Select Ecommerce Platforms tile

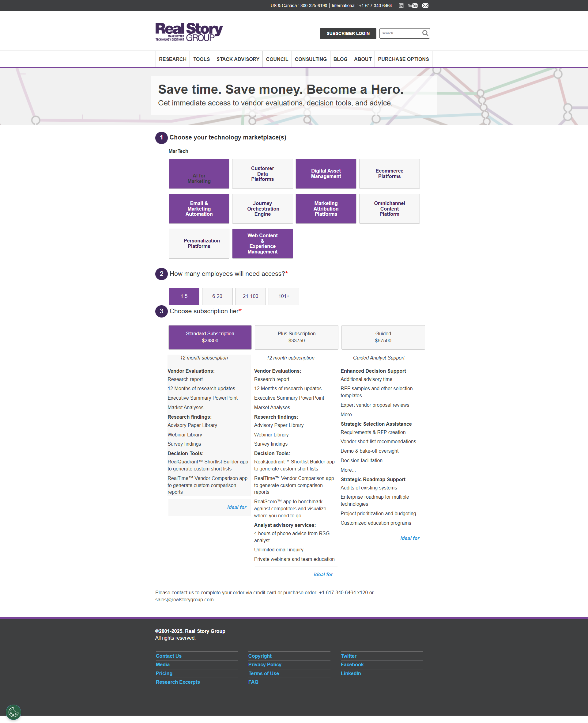[x=389, y=173]
